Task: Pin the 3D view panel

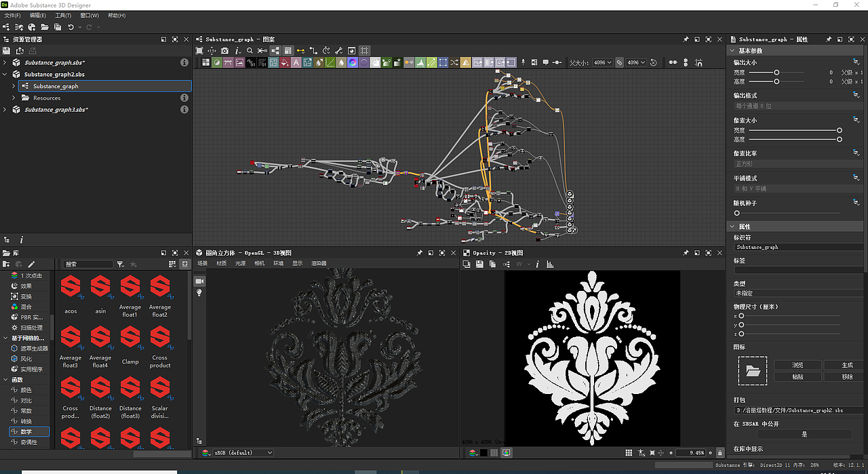Action: (420, 252)
